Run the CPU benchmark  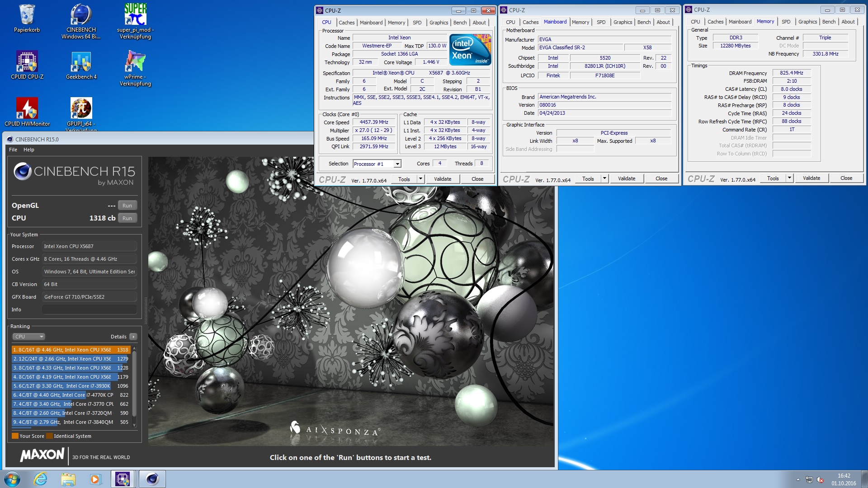coord(127,218)
